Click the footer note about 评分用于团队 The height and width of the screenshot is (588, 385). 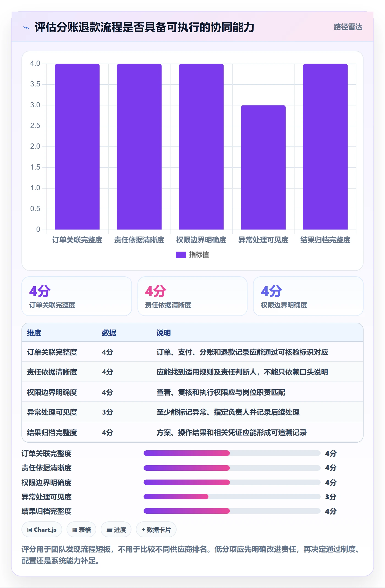point(191,555)
